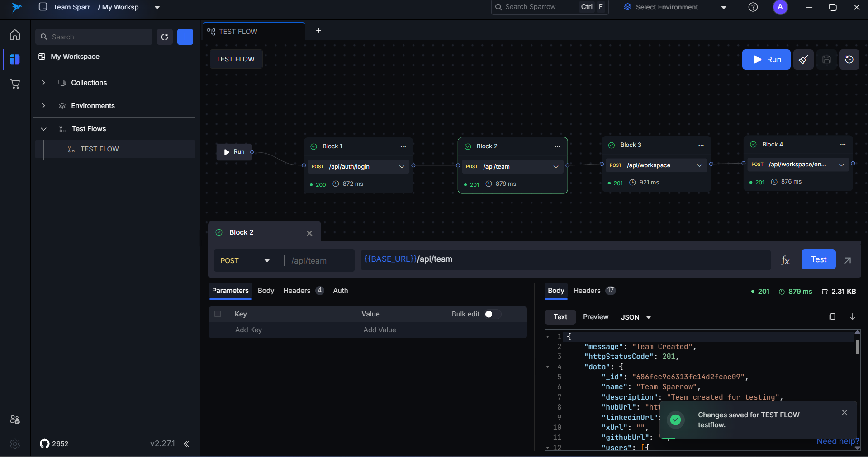The image size is (868, 457).
Task: Click the sidebar Search field
Action: [94, 37]
